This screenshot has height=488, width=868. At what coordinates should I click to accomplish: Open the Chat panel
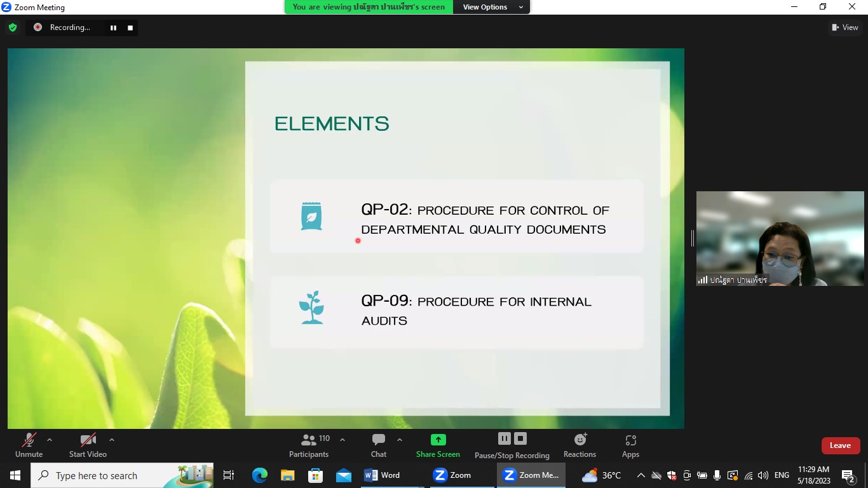click(379, 445)
